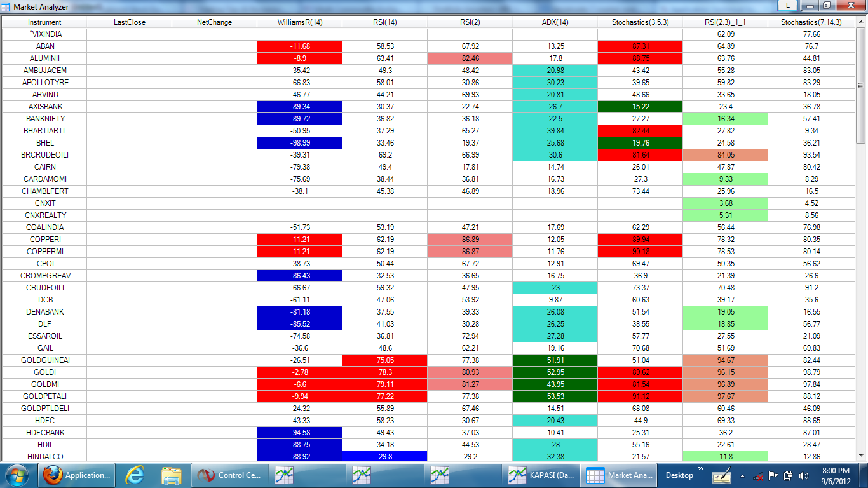Switch to the Control Center taskbar button
The width and height of the screenshot is (868, 488).
tap(229, 475)
